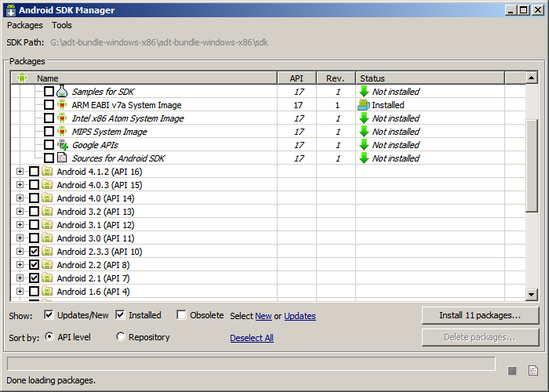The width and height of the screenshot is (549, 392).
Task: Click the Samples for SDK flask icon
Action: pos(62,92)
